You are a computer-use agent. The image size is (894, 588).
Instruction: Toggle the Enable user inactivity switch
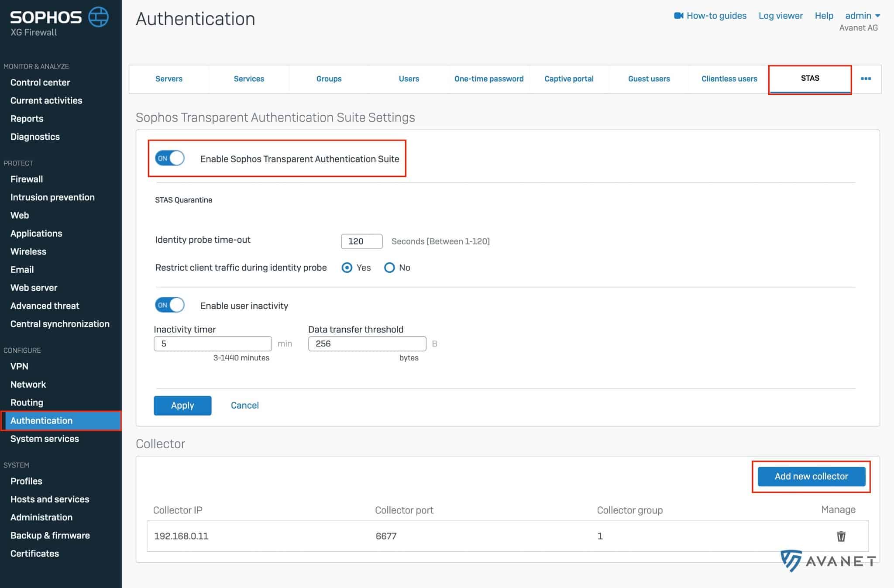coord(170,305)
